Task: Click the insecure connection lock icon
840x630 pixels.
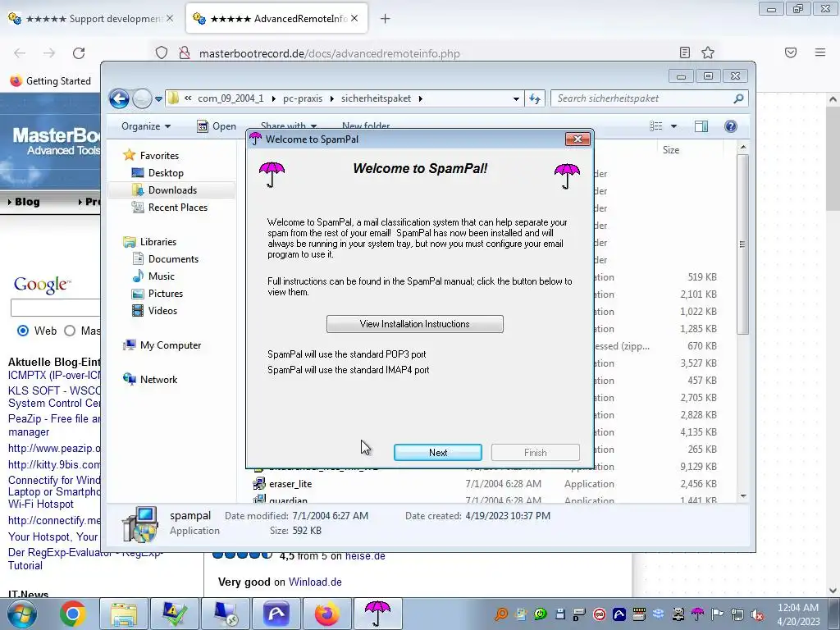Action: click(185, 53)
